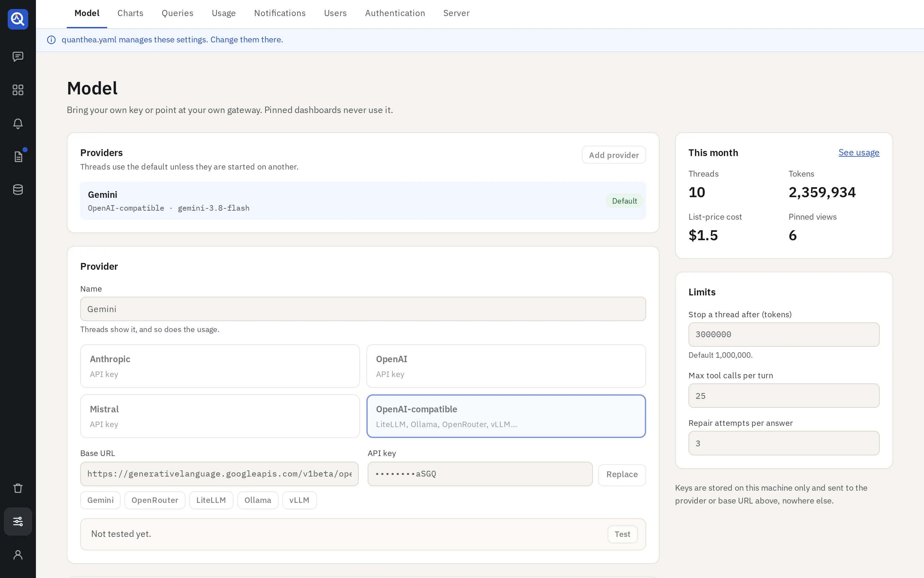The width and height of the screenshot is (924, 578).
Task: Apply the Gemini base URL preset
Action: click(100, 500)
